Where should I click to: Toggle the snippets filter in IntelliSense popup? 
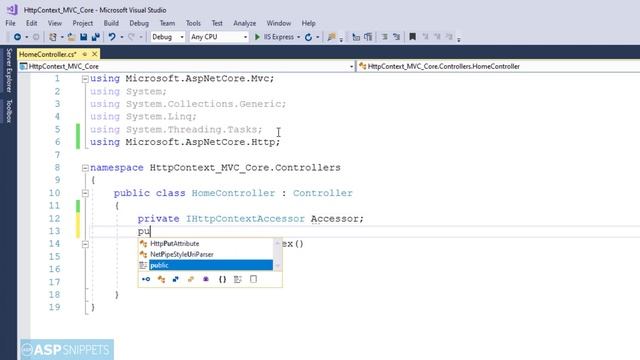point(253,279)
